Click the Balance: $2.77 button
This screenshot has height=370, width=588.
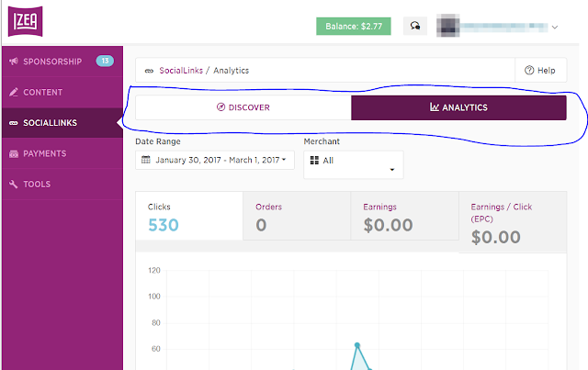pos(354,27)
